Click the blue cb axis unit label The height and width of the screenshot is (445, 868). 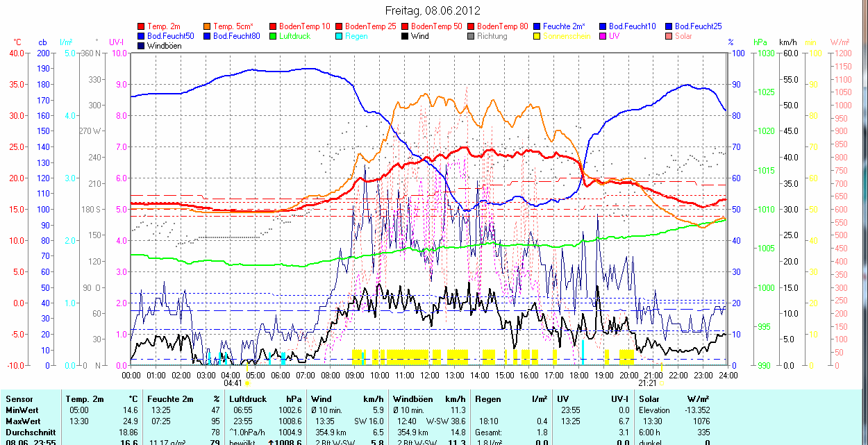coord(42,43)
